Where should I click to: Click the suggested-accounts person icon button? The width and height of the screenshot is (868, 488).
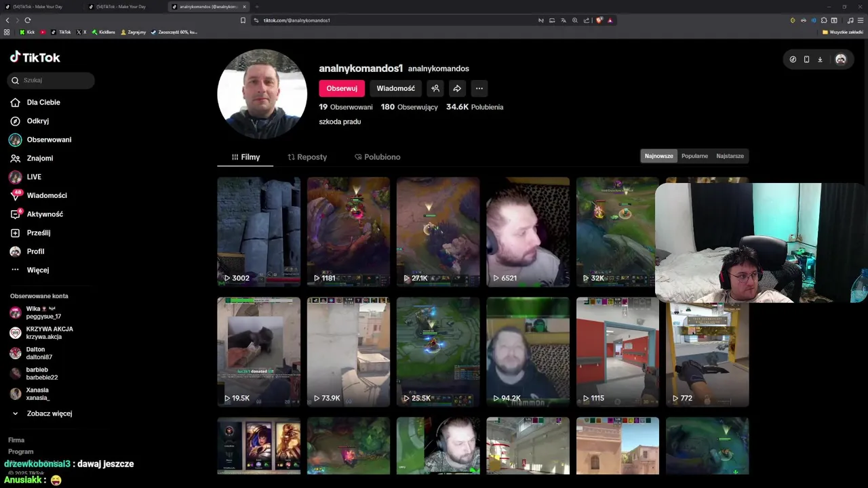[435, 88]
